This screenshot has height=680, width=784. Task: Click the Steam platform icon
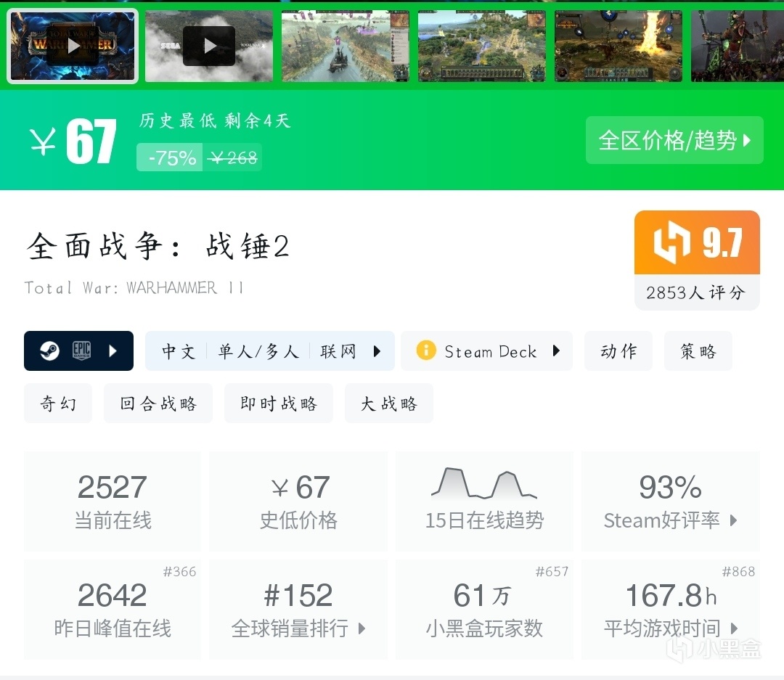point(49,351)
